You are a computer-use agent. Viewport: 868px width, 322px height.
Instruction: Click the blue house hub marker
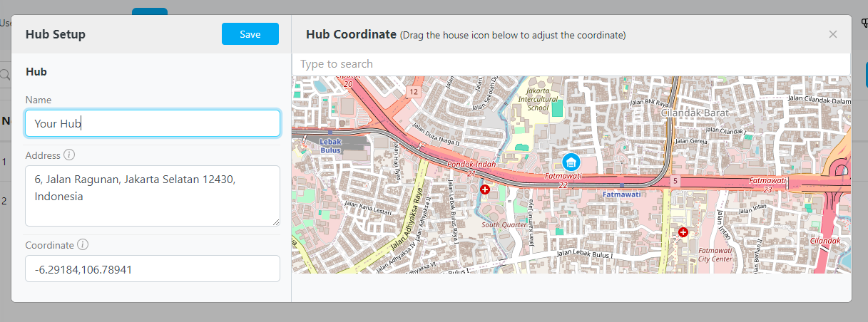[x=571, y=162]
